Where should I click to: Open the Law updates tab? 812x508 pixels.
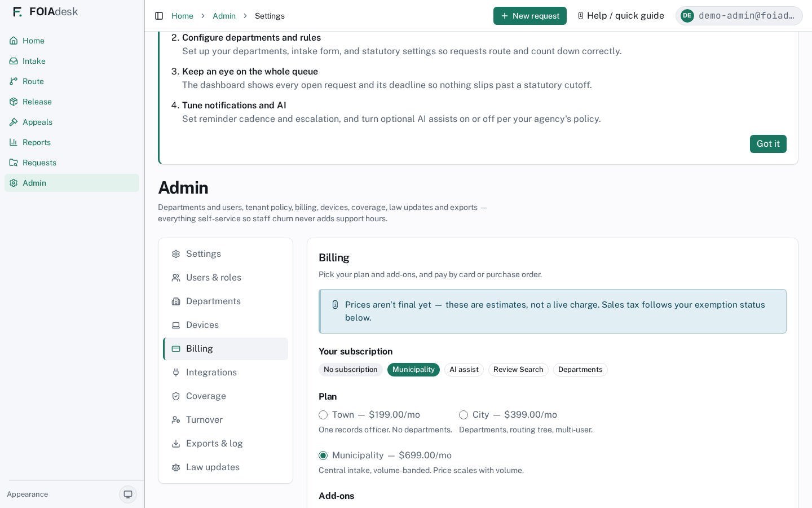[226, 467]
